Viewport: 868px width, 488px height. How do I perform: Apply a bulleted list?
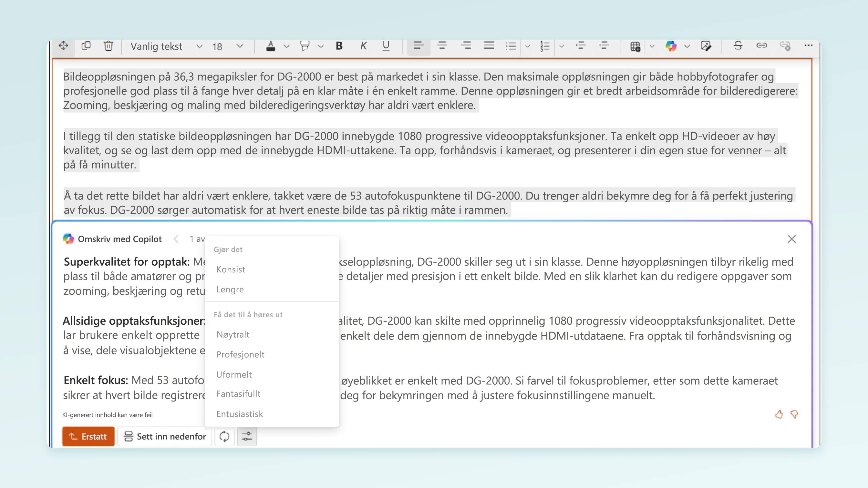tap(511, 46)
